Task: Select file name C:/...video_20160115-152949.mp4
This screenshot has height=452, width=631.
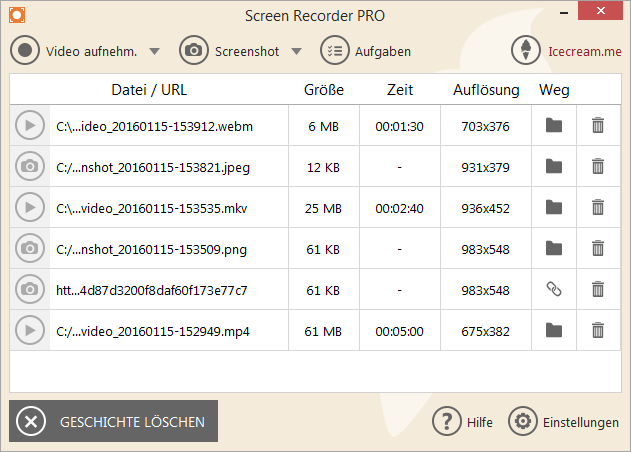Action: 153,332
